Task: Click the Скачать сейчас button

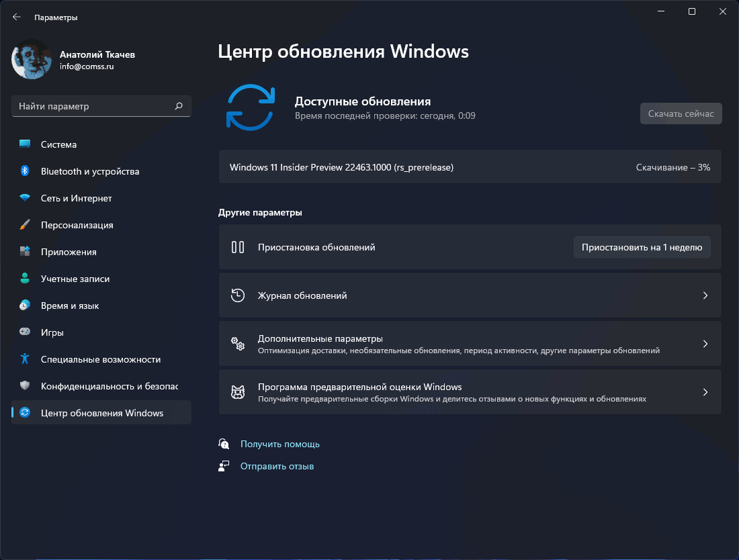Action: click(681, 113)
